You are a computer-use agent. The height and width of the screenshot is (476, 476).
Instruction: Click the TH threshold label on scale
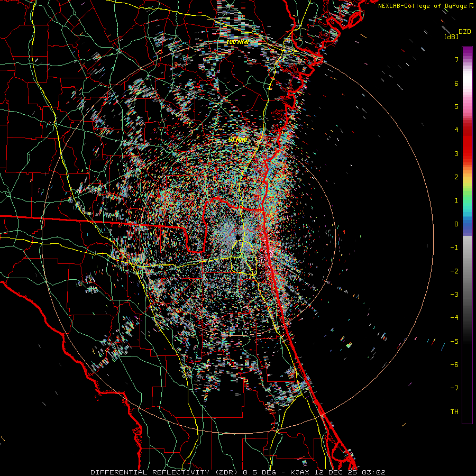[x=454, y=412]
